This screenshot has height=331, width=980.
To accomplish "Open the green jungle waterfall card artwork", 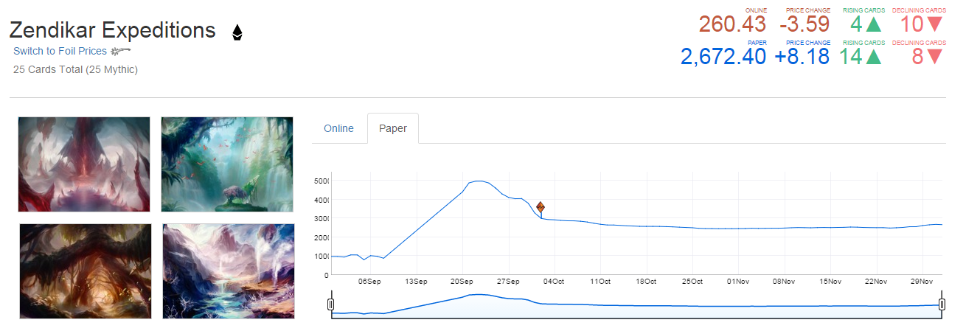I will (227, 164).
